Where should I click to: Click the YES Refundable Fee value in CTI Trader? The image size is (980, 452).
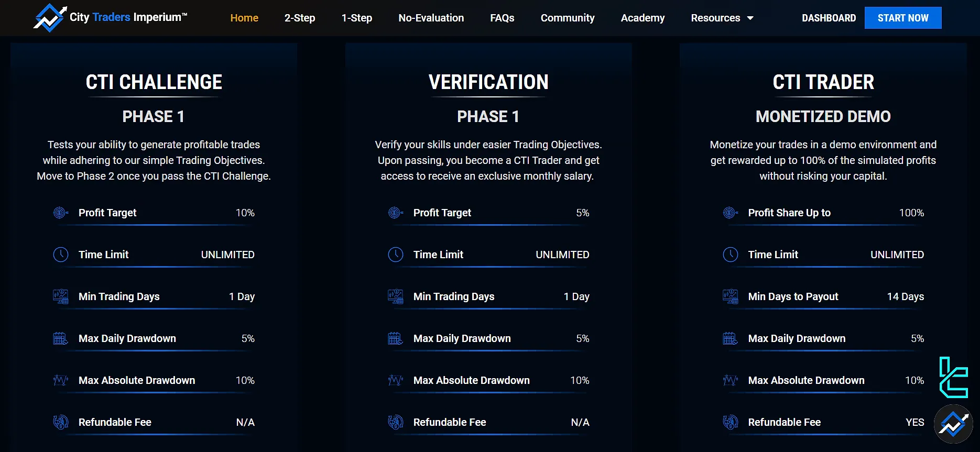point(915,422)
